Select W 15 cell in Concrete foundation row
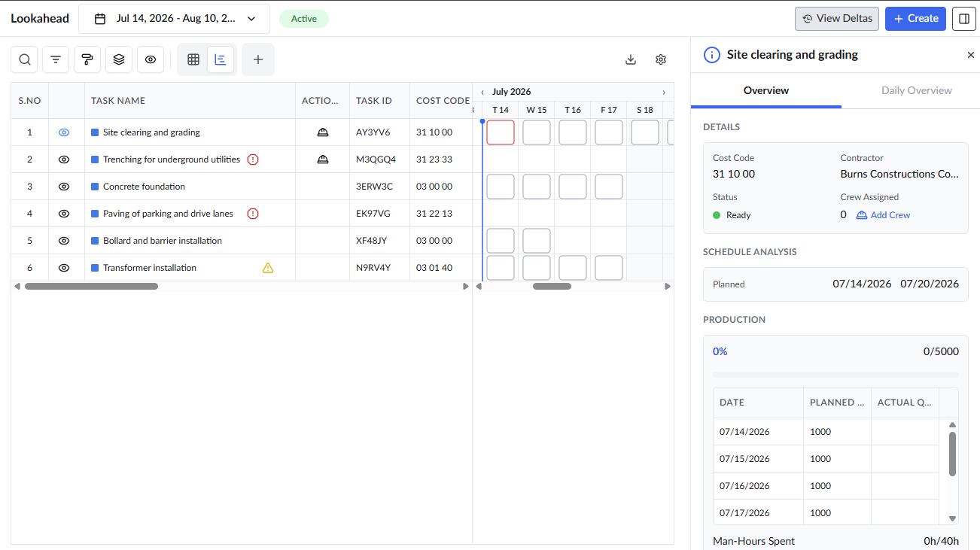 (x=537, y=187)
